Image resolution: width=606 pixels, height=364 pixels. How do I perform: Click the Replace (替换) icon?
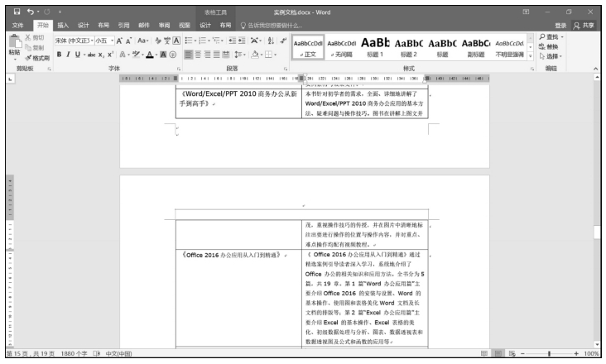tap(542, 46)
